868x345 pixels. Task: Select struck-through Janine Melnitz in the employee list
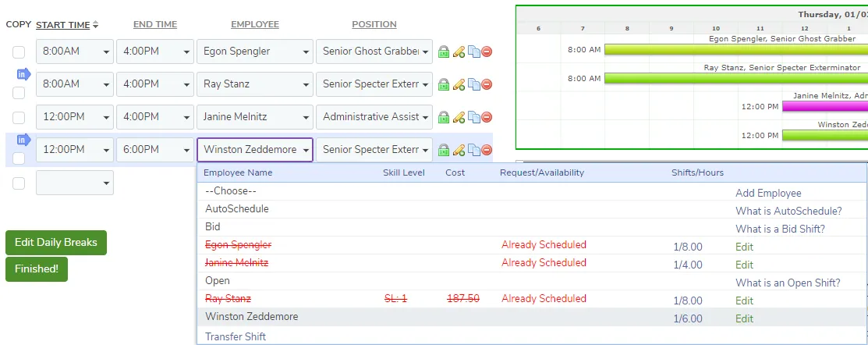tap(237, 262)
